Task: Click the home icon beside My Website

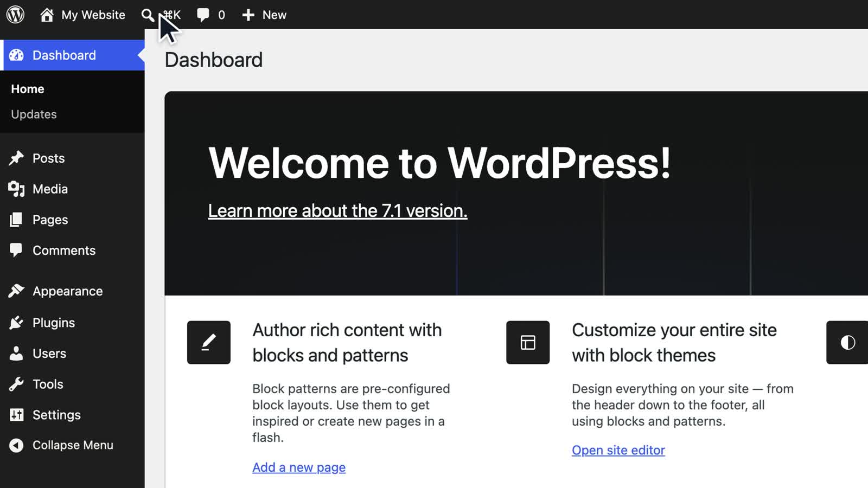Action: [47, 15]
